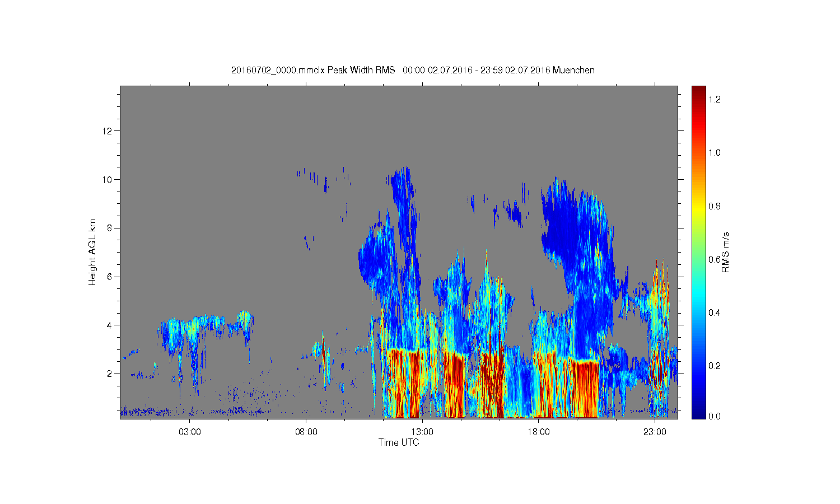Select the 03:00 time axis label
Viewport: 840px width, 504px height.
tap(189, 432)
